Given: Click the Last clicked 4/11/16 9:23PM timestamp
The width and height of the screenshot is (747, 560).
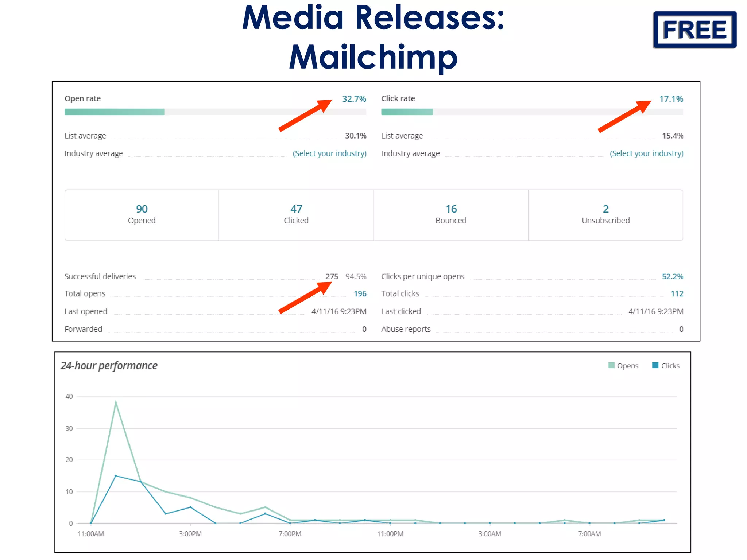Looking at the screenshot, I should (656, 312).
